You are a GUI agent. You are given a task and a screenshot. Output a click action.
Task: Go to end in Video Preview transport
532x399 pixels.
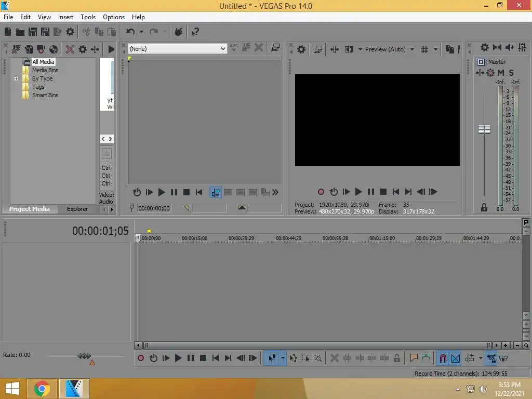(408, 192)
